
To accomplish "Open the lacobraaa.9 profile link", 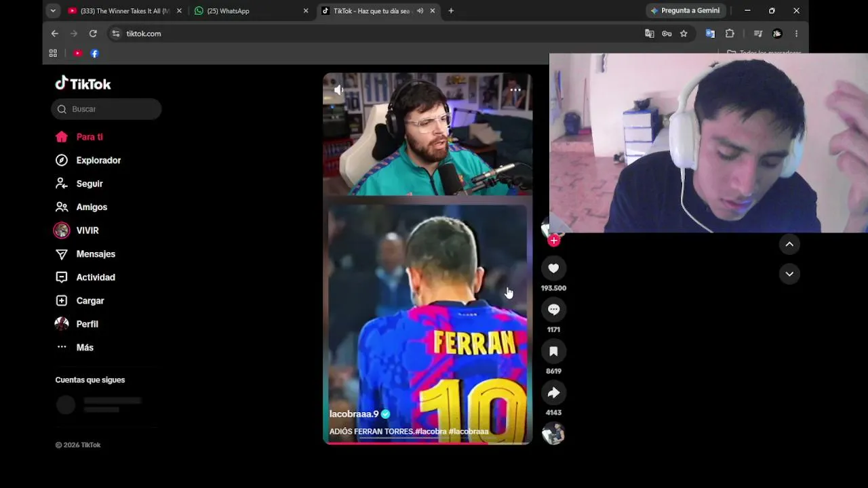I will [x=354, y=414].
